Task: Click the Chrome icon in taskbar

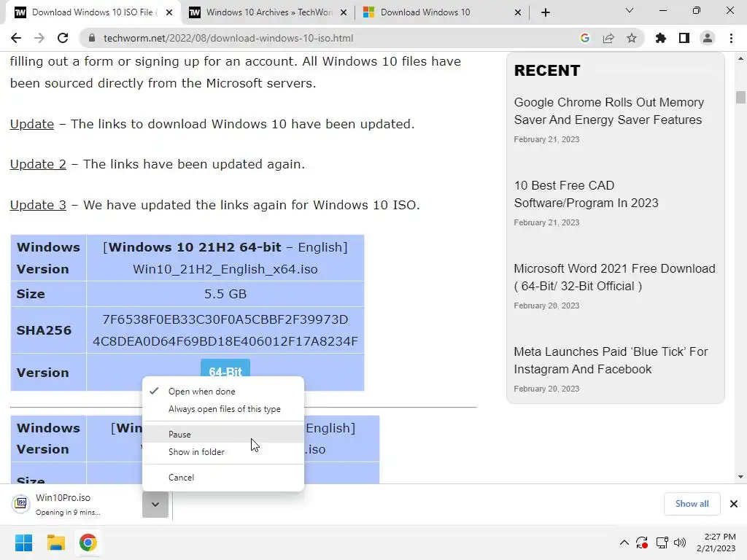Action: coord(88,542)
